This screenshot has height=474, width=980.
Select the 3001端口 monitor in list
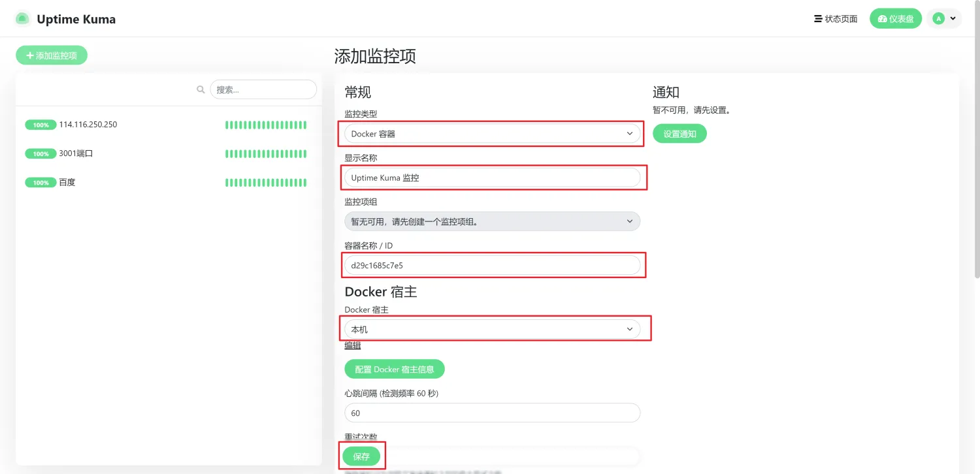[76, 154]
